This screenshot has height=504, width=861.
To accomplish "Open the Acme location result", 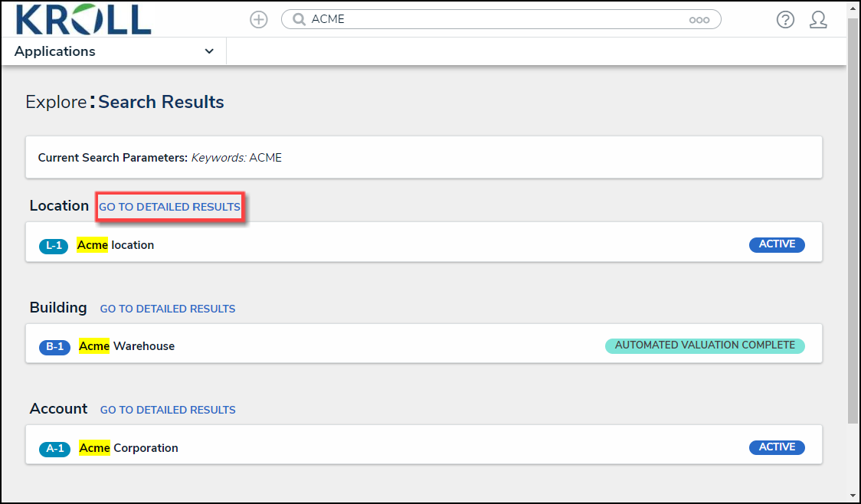I will 424,242.
